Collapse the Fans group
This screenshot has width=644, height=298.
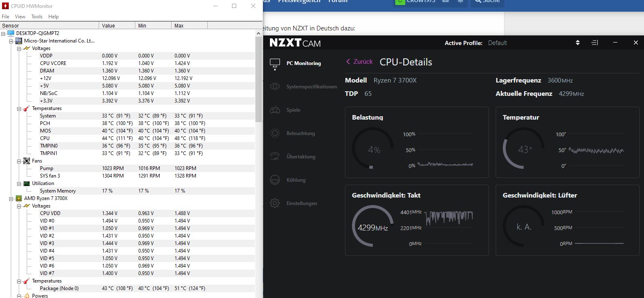pos(19,161)
